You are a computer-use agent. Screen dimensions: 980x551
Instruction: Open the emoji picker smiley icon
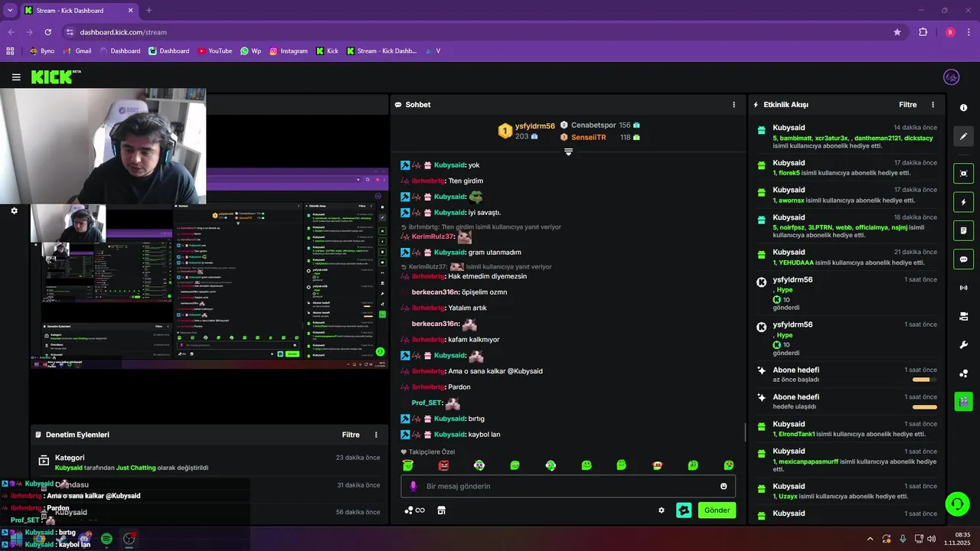point(724,486)
